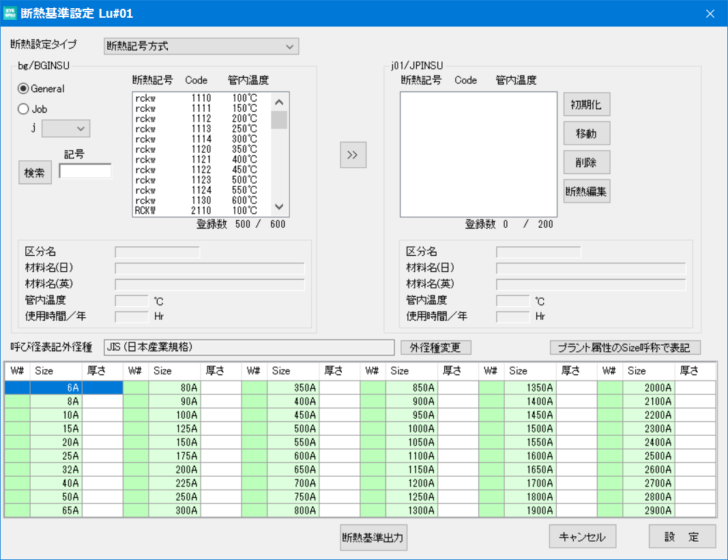
Task: Click the 検索 search button
Action: pos(35,173)
